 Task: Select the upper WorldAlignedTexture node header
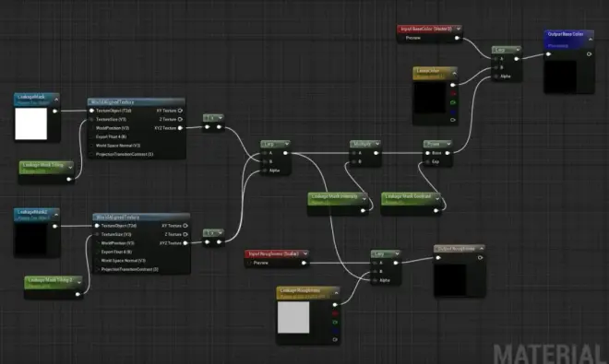pyautogui.click(x=136, y=102)
